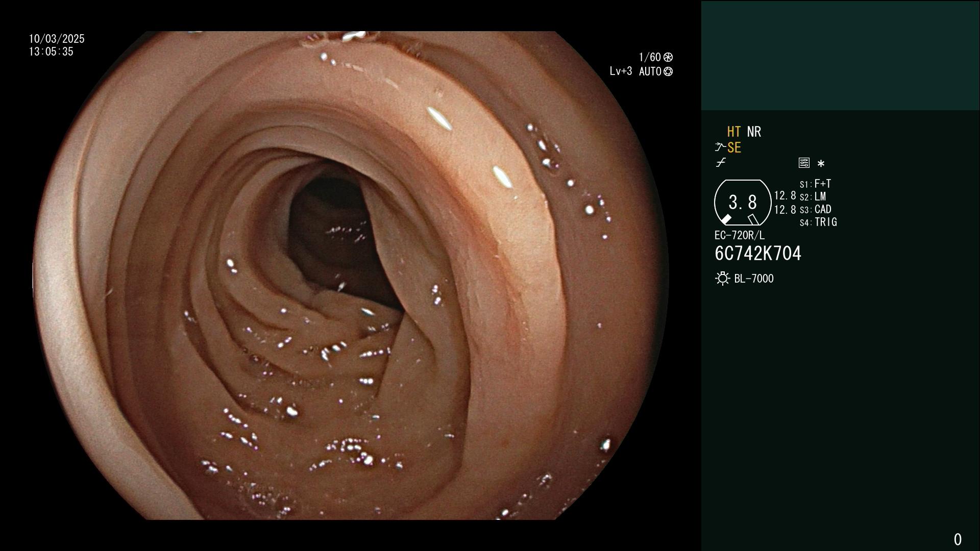Click the shutter speed icon next to 1/60

668,57
